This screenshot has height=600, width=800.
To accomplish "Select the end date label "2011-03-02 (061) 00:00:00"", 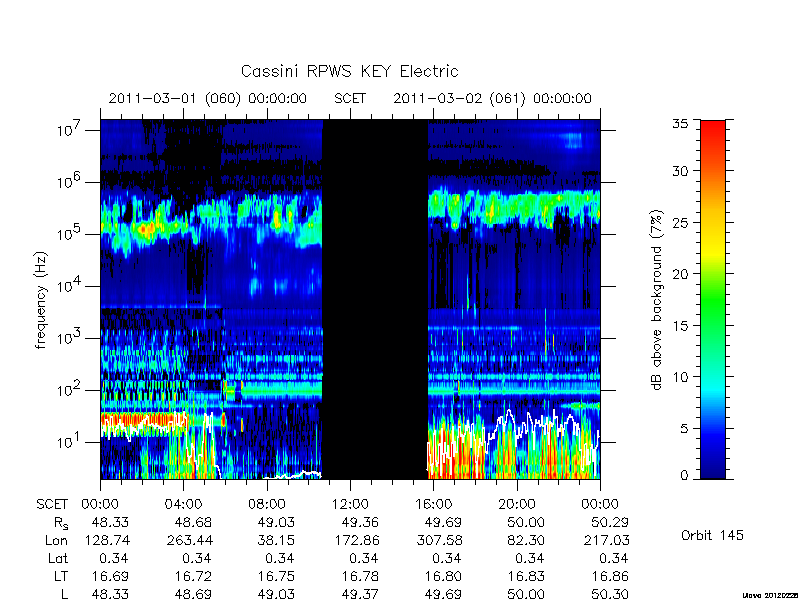I will coord(492,98).
